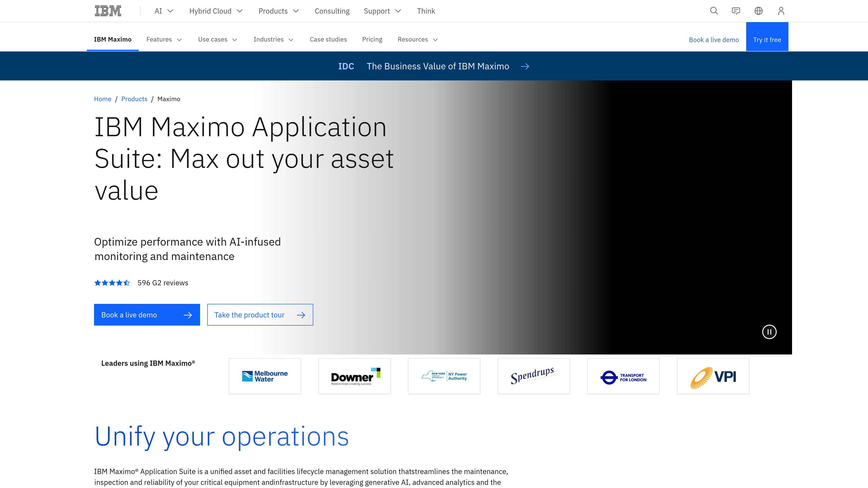Open Think in top navigation

point(426,11)
